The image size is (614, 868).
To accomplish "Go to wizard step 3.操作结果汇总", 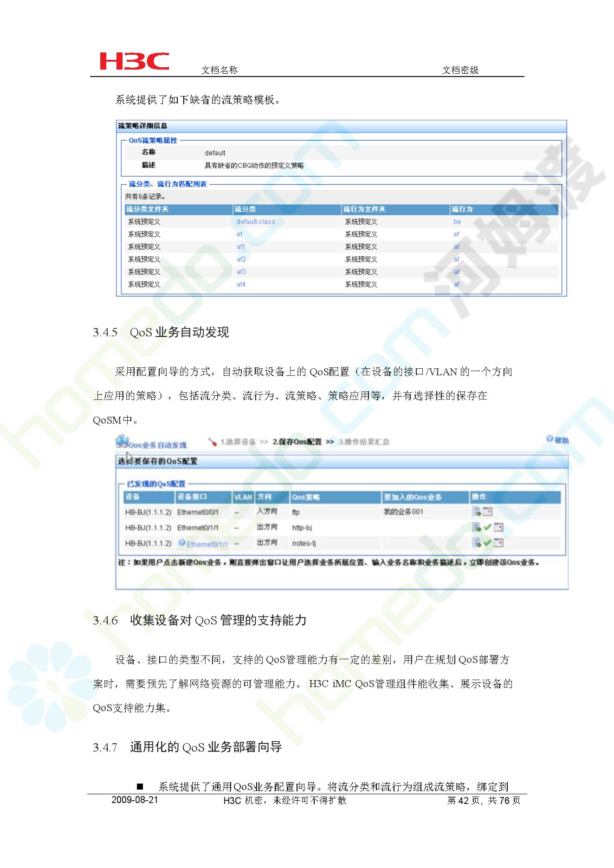I will (363, 442).
